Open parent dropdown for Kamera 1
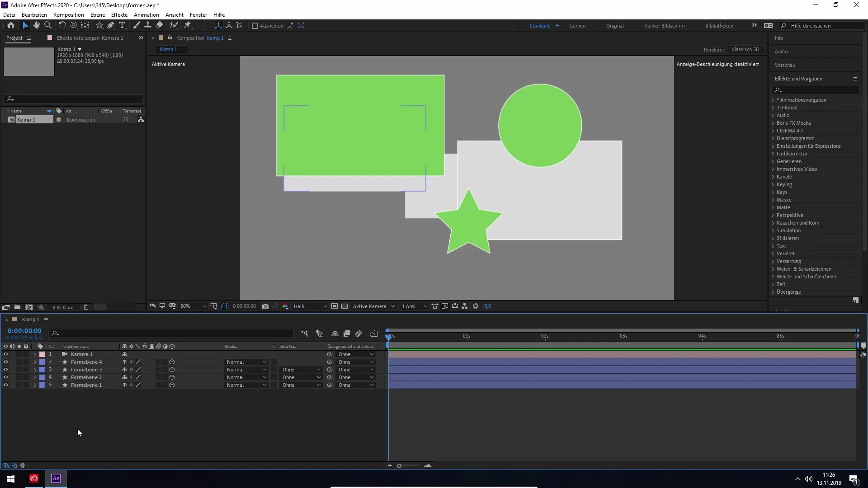The height and width of the screenshot is (488, 868). [x=356, y=355]
